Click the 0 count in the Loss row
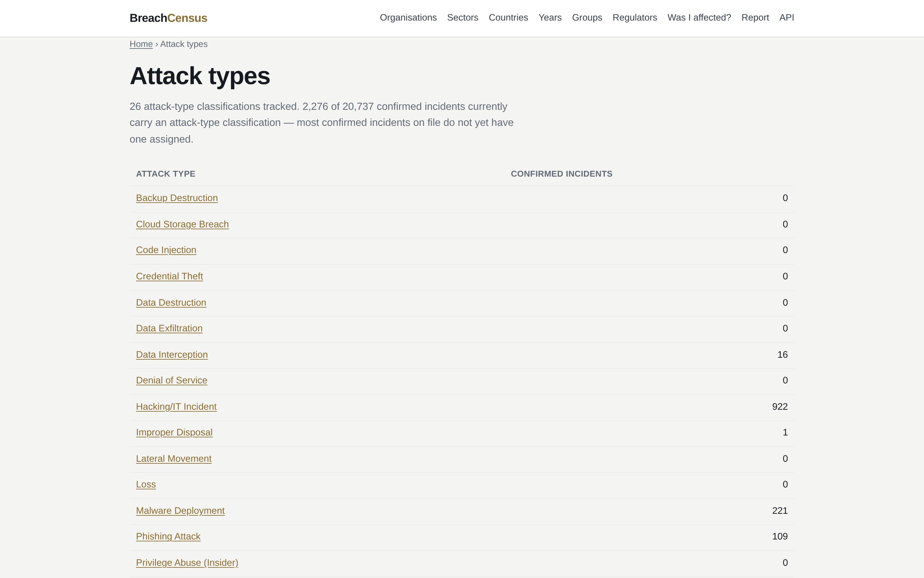Screen dimensions: 924x578 pos(785,484)
